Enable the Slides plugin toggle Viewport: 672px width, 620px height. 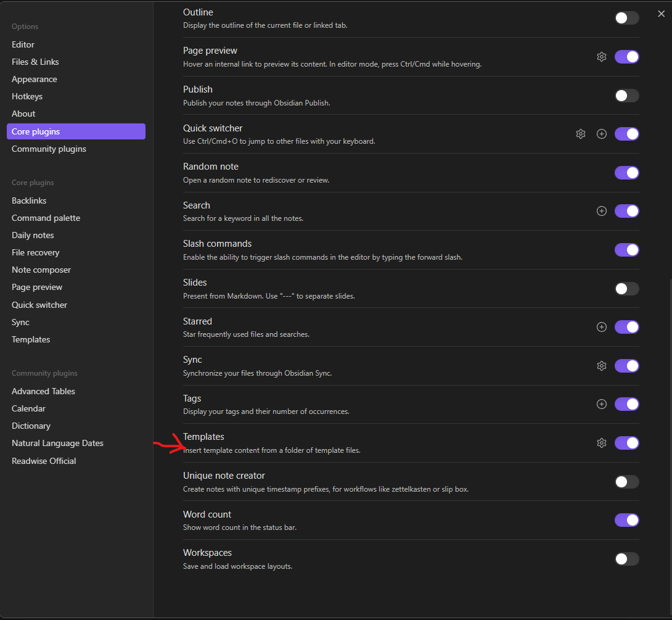pos(626,289)
